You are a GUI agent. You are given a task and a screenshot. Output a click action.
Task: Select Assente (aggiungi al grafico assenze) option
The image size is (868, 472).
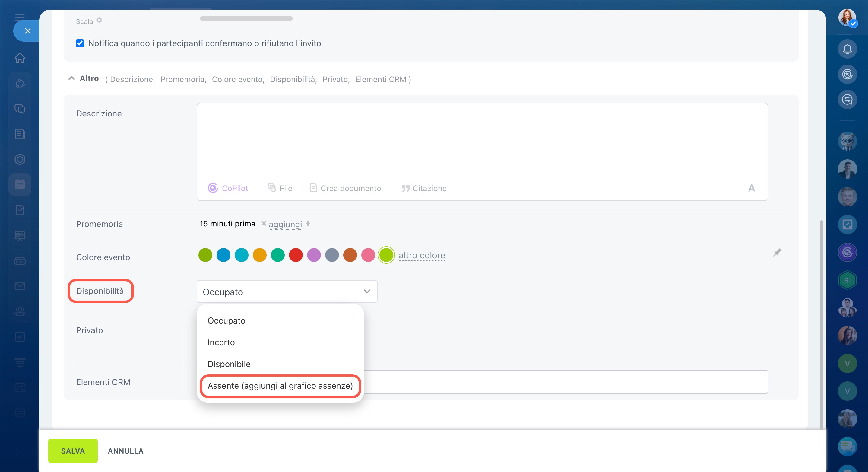click(x=280, y=386)
